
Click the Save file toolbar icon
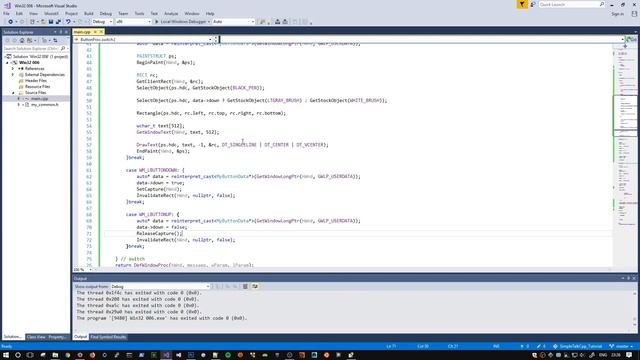[51, 22]
